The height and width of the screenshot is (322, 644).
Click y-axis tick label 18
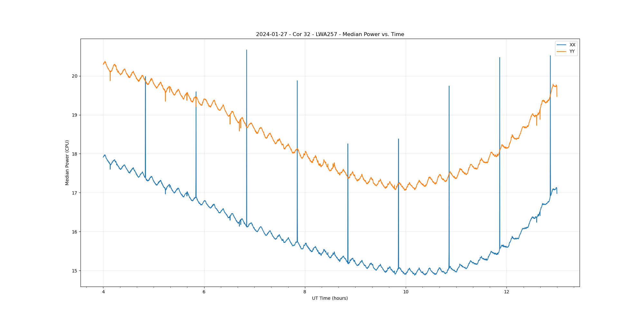[75, 154]
